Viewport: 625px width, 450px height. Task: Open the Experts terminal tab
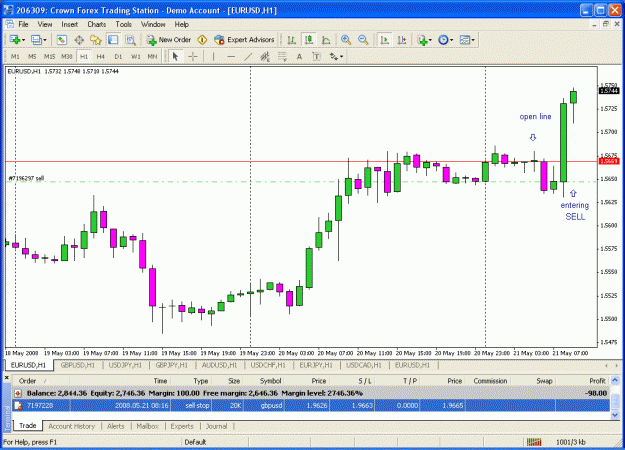[182, 426]
